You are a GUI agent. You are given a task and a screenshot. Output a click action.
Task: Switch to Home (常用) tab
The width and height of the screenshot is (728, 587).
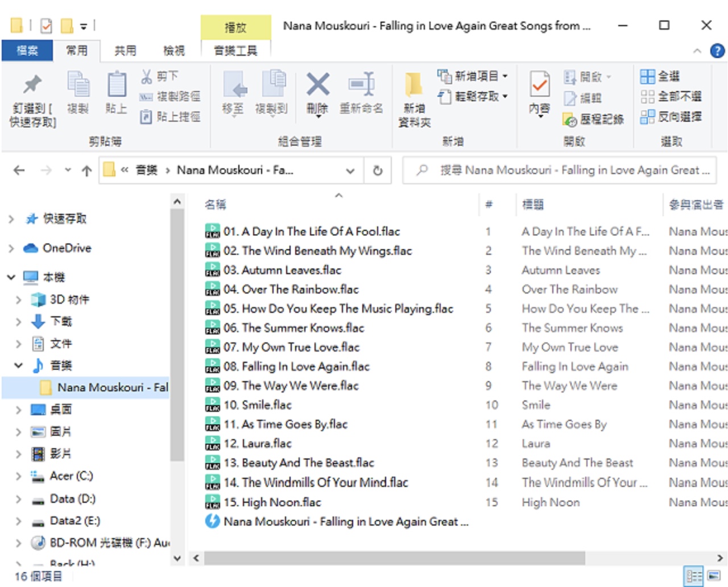tap(76, 51)
